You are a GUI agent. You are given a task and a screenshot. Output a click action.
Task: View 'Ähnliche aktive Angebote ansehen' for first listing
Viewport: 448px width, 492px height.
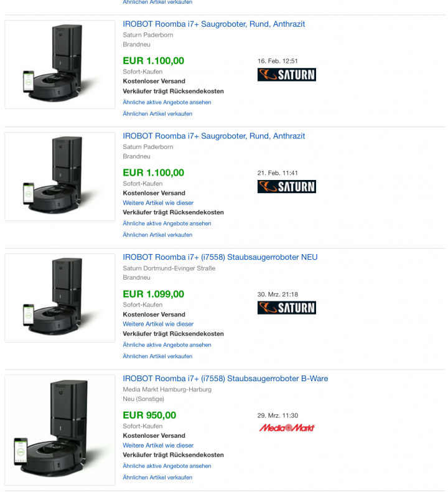tap(167, 102)
